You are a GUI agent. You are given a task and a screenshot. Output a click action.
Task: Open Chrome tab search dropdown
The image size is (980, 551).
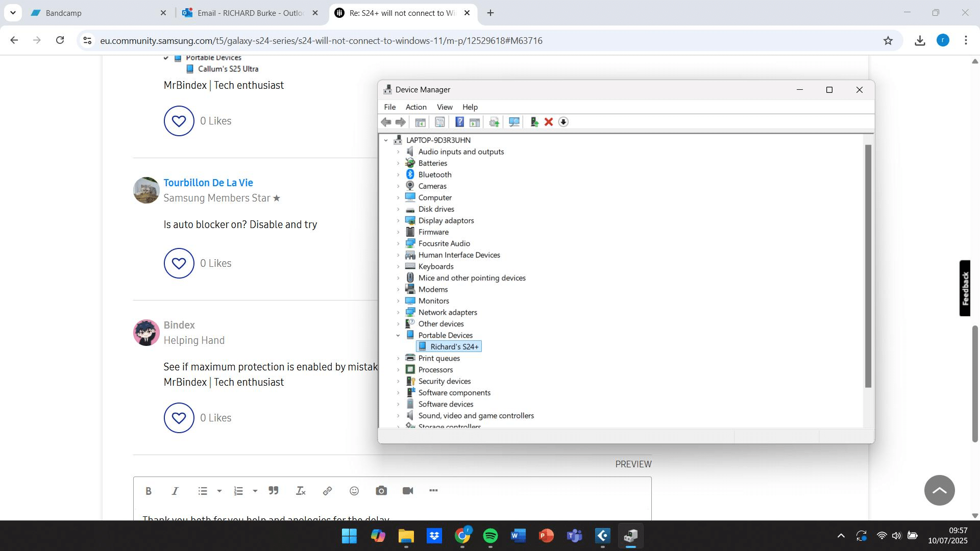pyautogui.click(x=13, y=13)
